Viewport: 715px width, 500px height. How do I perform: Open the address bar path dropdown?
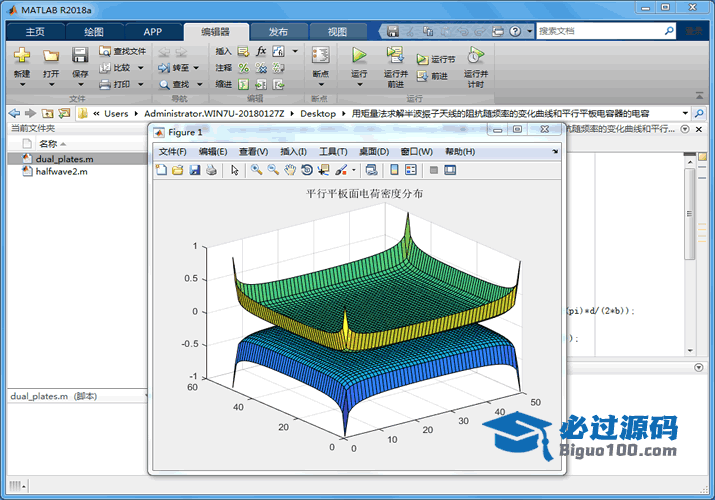click(685, 113)
